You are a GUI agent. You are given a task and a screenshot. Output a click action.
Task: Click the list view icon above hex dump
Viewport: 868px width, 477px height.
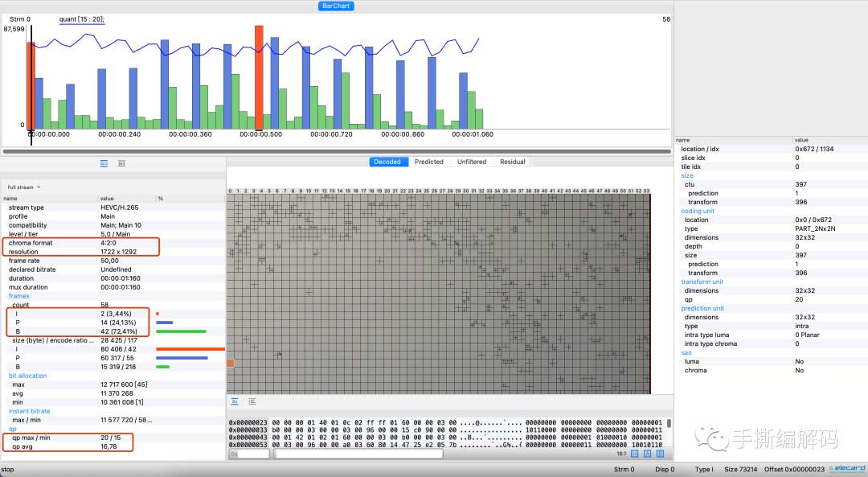pyautogui.click(x=252, y=401)
